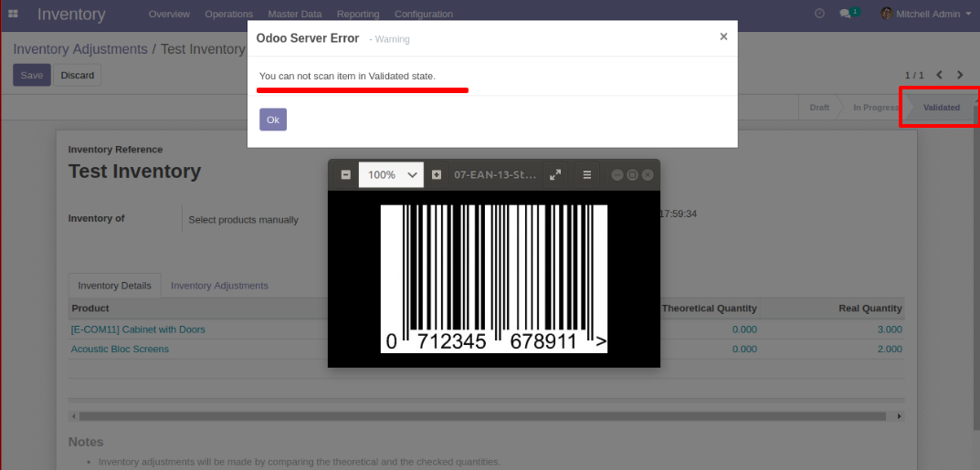Screen dimensions: 980x470
Task: Click the horizontal table scrollbar track
Action: (x=482, y=416)
